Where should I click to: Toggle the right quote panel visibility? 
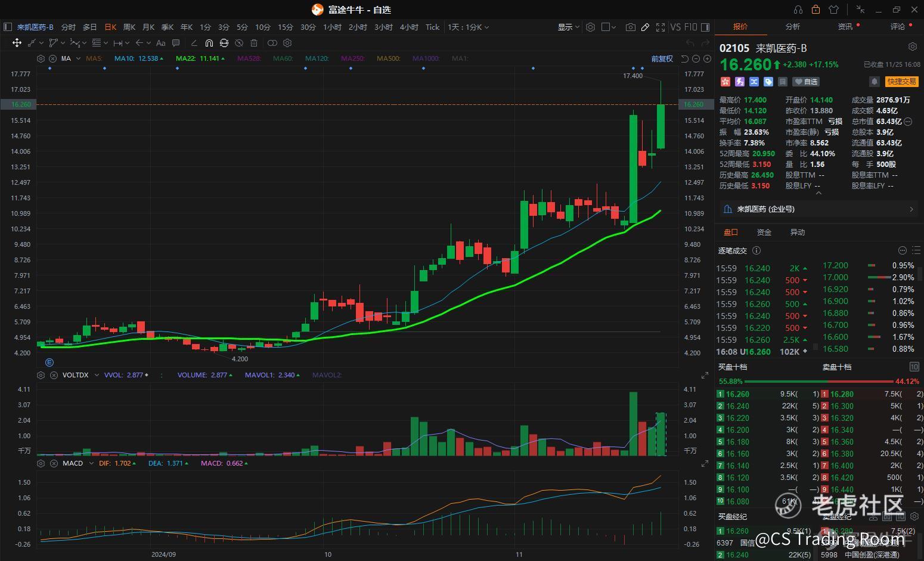pos(705,27)
